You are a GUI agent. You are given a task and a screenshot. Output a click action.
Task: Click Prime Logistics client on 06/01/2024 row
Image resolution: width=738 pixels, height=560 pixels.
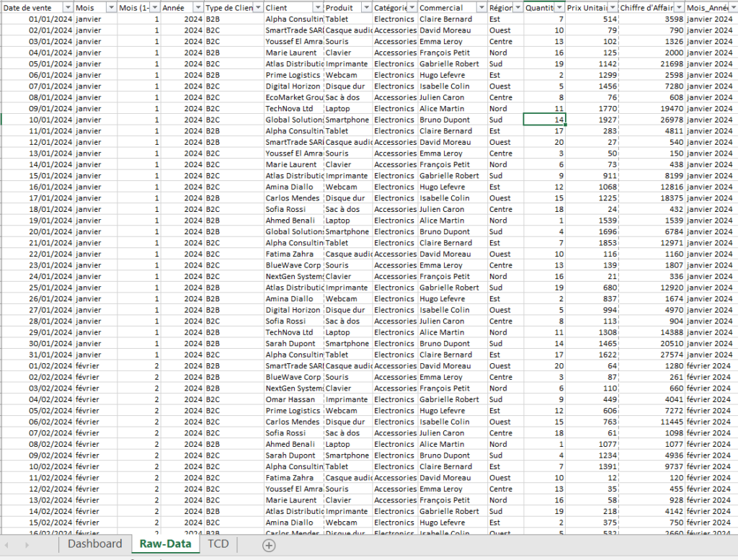294,75
